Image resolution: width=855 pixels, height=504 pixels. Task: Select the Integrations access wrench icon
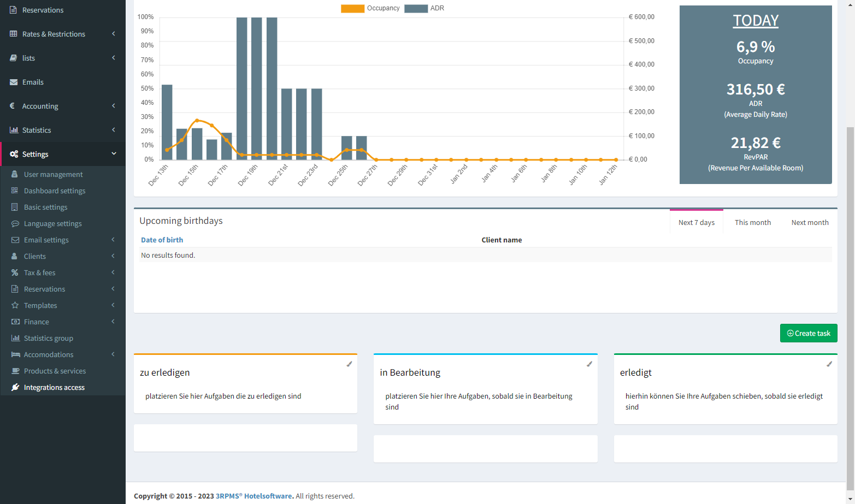(x=15, y=387)
